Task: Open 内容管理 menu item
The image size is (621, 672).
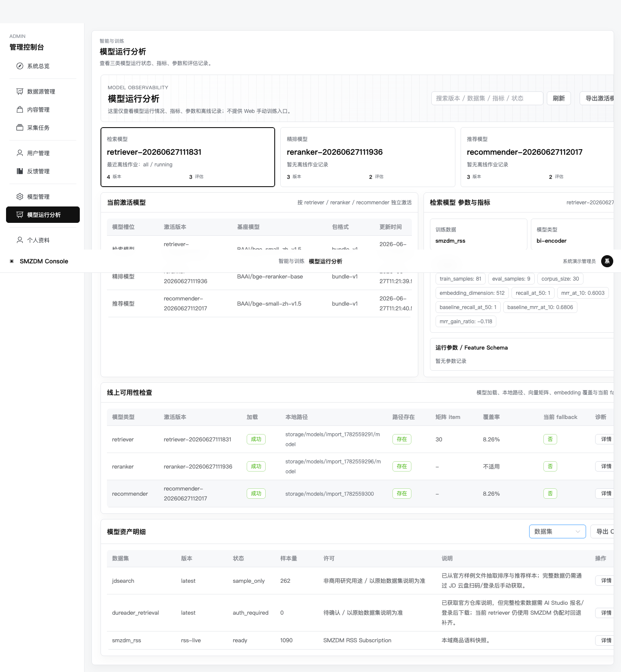Action: tap(43, 109)
